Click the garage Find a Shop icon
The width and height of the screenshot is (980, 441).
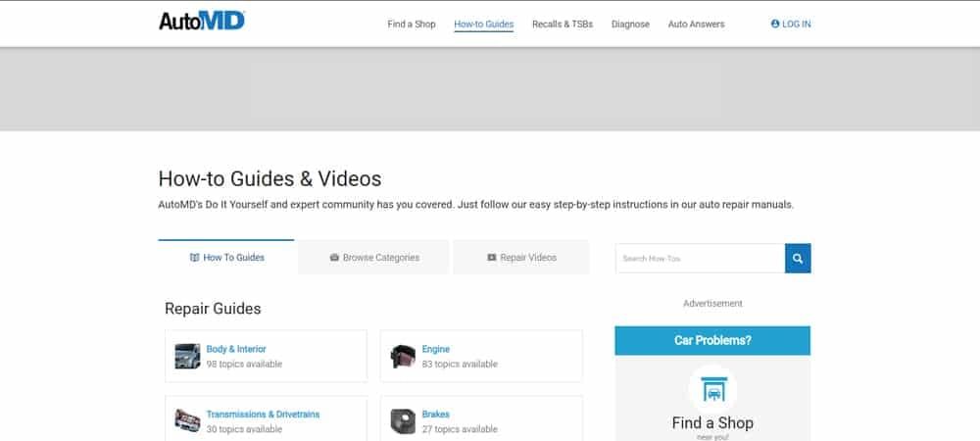[713, 390]
